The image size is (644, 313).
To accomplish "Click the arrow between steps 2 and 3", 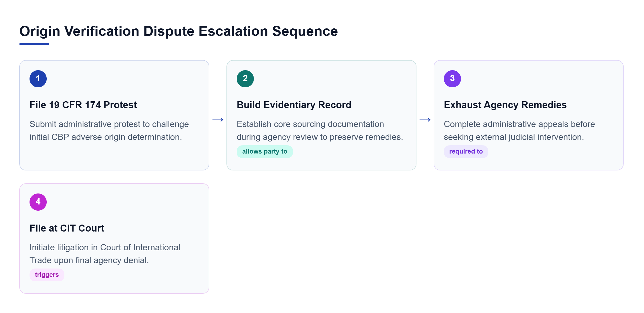I will pyautogui.click(x=425, y=120).
